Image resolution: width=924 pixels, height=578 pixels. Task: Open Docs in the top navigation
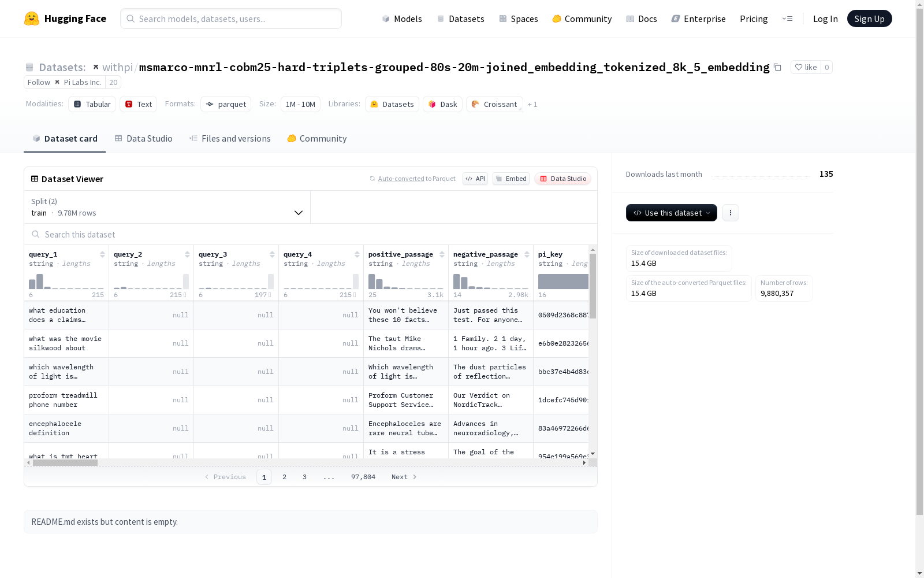(642, 18)
